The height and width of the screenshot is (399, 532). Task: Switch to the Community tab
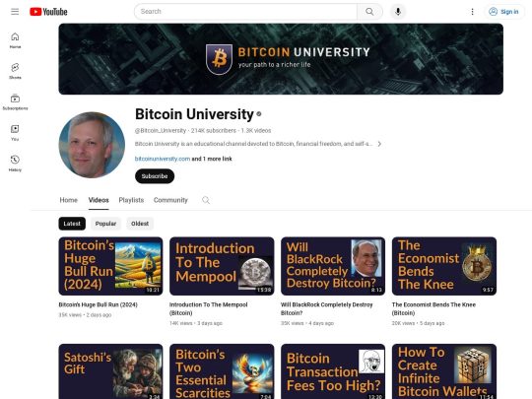170,200
